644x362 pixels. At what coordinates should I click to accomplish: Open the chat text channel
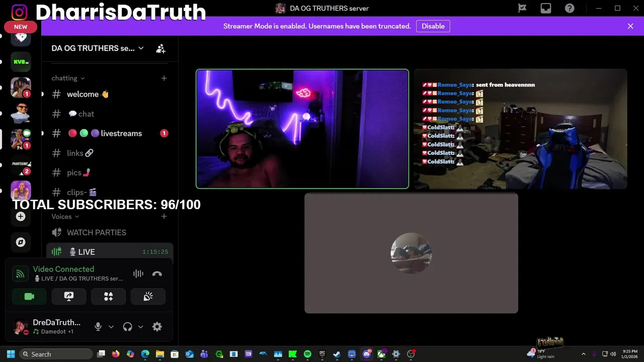[110, 114]
